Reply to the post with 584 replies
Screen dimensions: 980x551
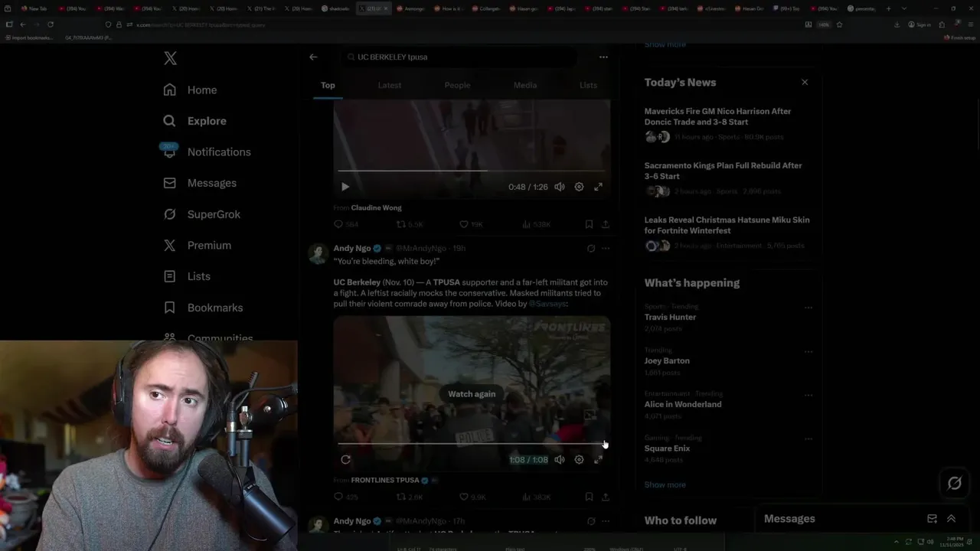coord(347,224)
